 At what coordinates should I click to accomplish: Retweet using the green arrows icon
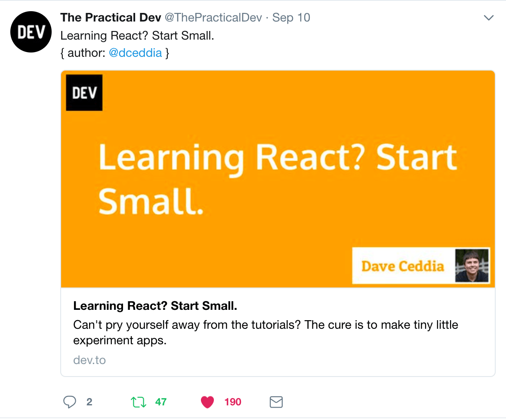(x=139, y=402)
